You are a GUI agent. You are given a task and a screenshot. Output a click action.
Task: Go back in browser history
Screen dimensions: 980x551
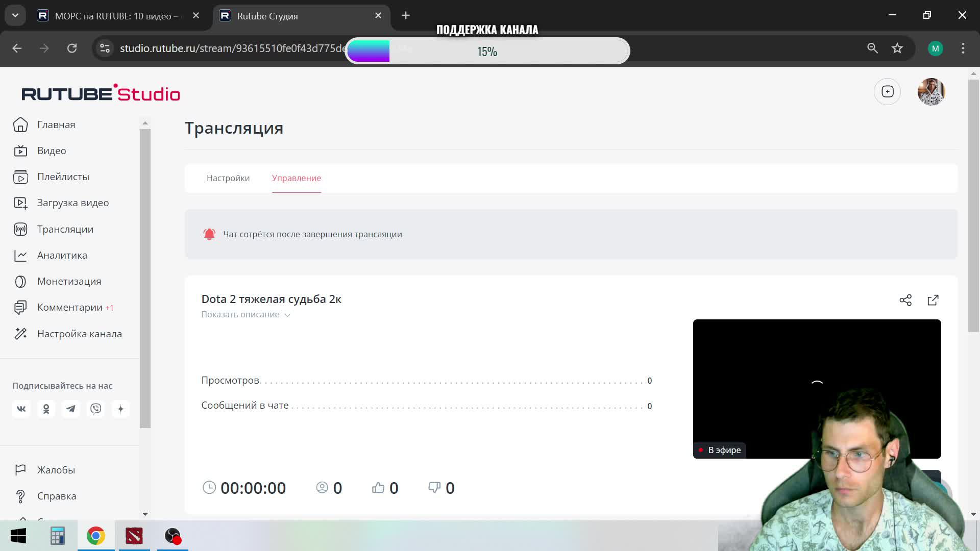tap(17, 48)
